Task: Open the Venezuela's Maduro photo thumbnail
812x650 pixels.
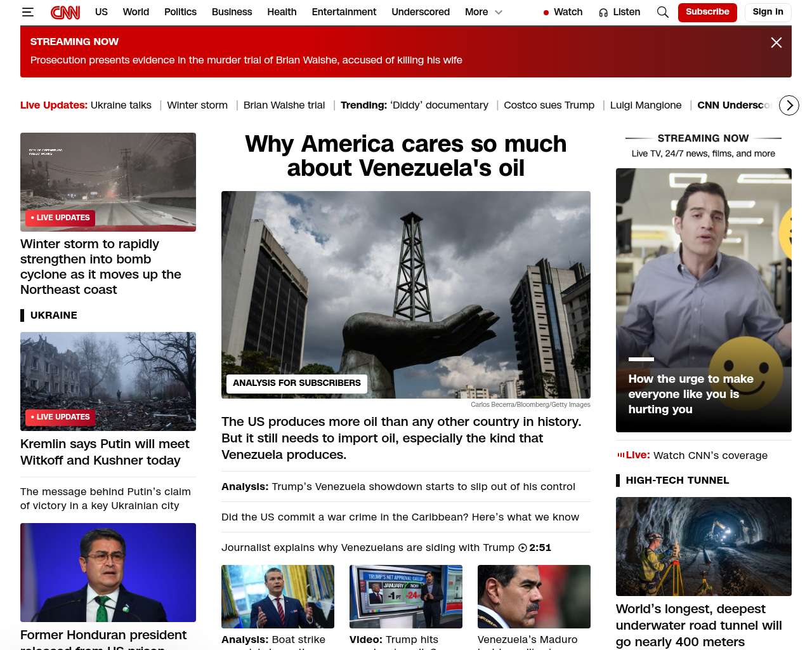Action: coord(534,597)
